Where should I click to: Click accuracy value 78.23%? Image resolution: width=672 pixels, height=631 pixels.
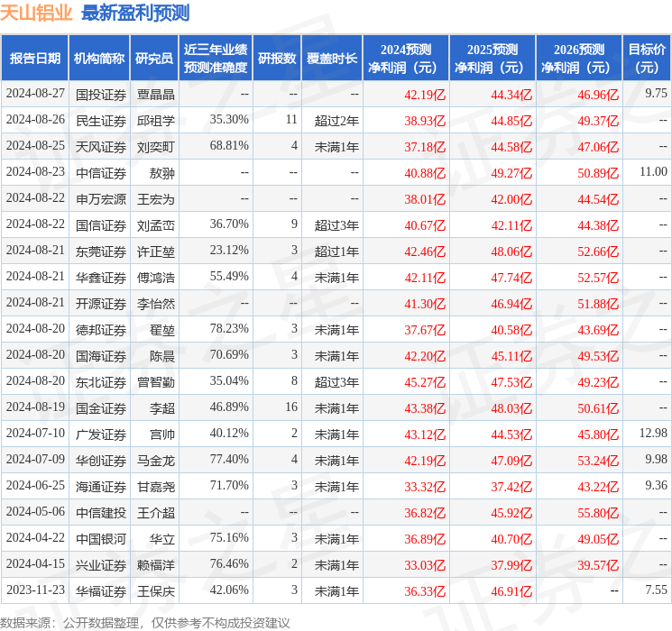pos(229,328)
